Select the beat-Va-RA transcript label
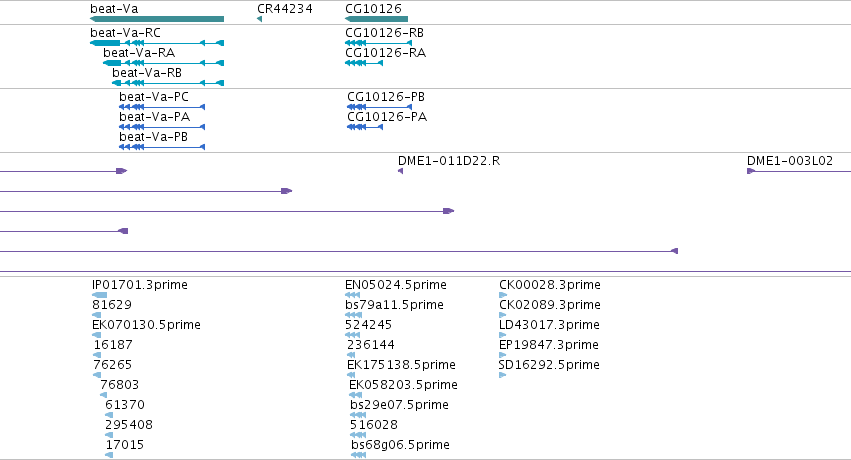Viewport: 851px width, 460px height. pyautogui.click(x=139, y=53)
